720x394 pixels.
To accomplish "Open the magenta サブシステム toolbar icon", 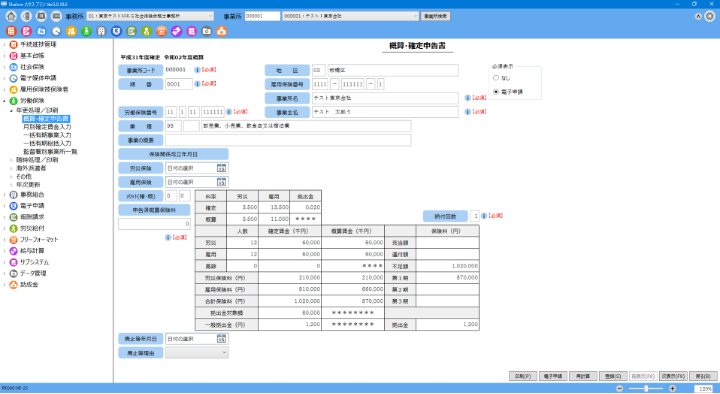I will coord(191,31).
